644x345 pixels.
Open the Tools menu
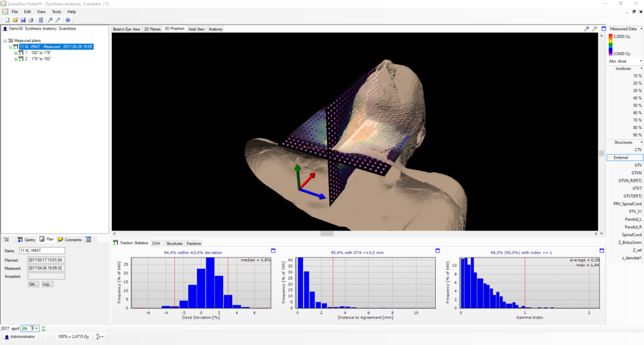point(57,12)
